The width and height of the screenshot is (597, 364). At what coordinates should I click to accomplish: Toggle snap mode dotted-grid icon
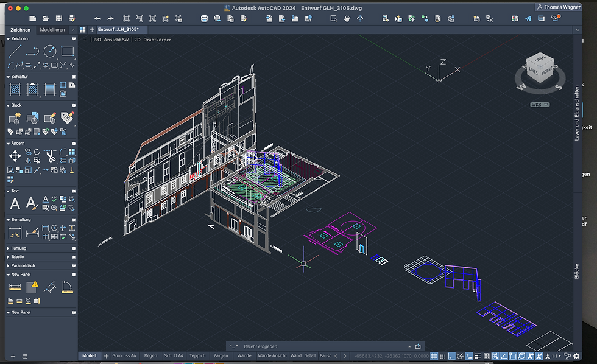coord(443,356)
